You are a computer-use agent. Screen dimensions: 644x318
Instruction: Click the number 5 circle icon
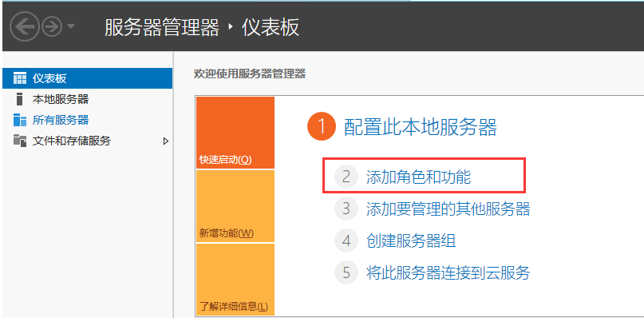coord(346,272)
